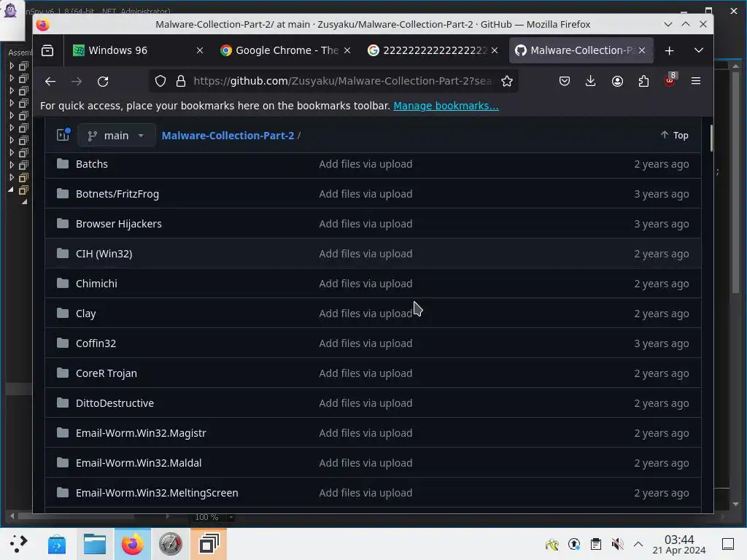
Task: Click the uBlock Origin extension icon
Action: click(x=670, y=80)
